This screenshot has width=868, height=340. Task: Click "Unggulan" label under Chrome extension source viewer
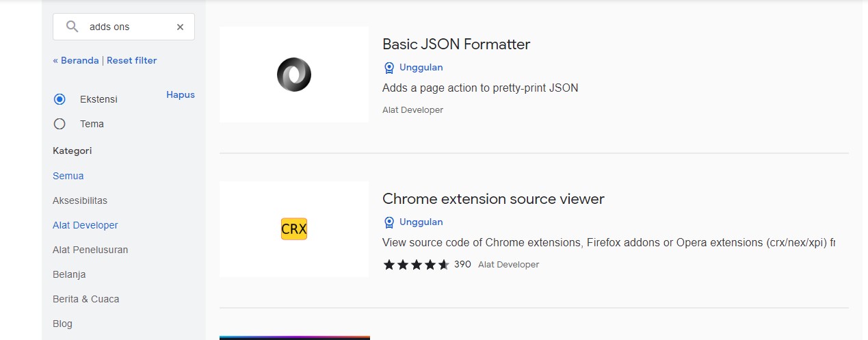tap(421, 222)
